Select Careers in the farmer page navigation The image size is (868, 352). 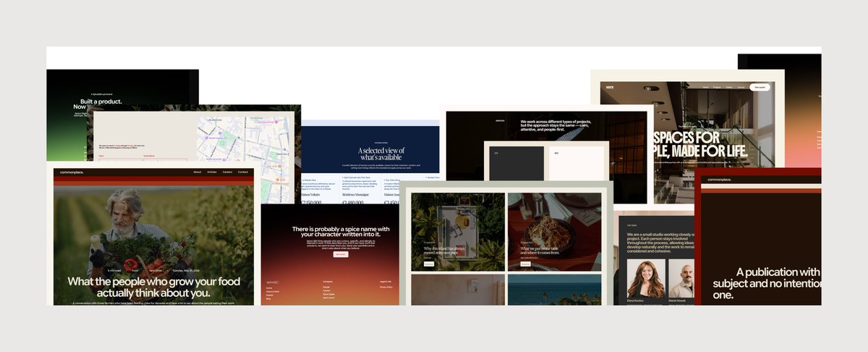[x=227, y=172]
